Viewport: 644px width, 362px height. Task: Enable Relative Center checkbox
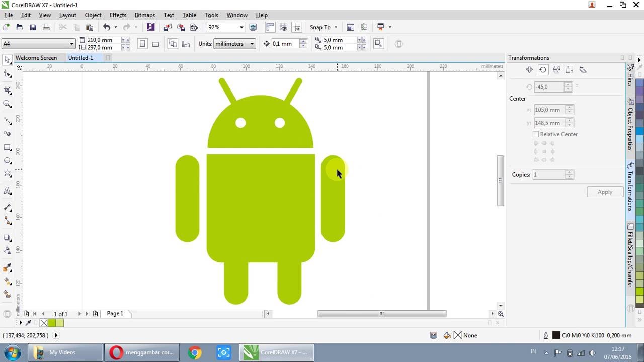click(536, 134)
